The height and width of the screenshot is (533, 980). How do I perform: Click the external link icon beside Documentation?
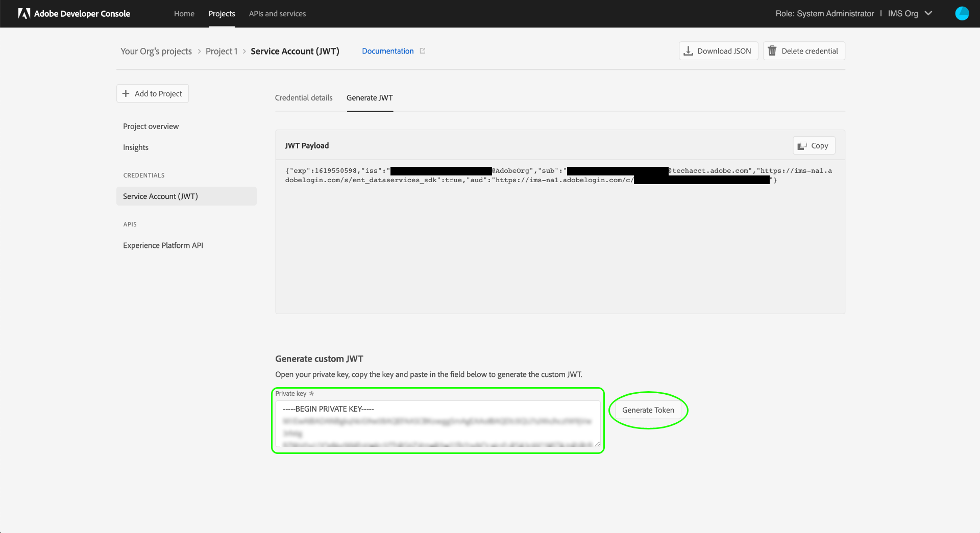pyautogui.click(x=423, y=51)
